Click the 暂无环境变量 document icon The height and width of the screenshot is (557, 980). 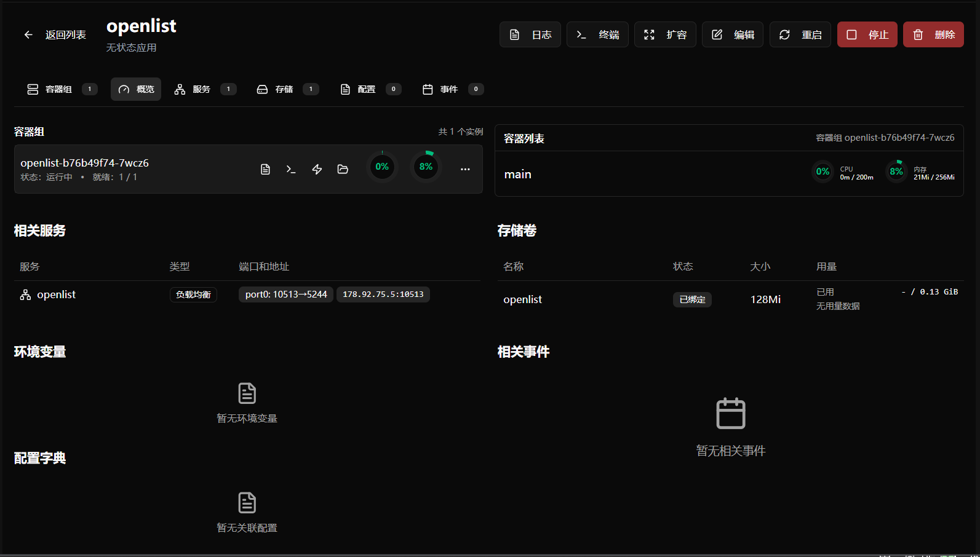tap(247, 393)
